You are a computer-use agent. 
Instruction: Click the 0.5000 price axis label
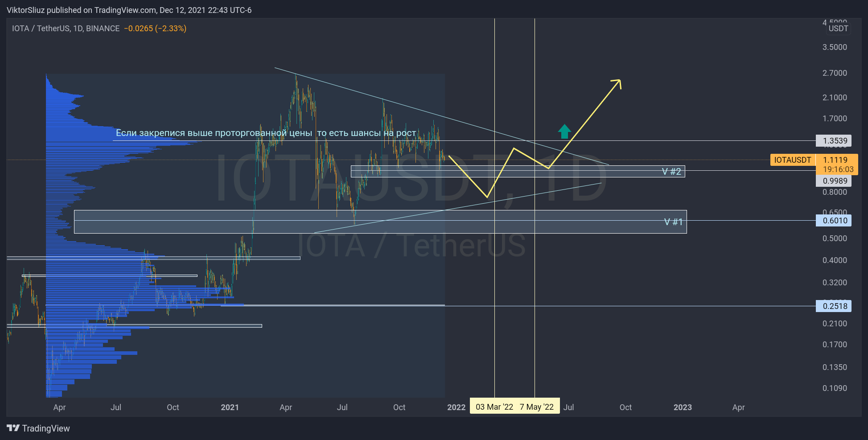(x=835, y=239)
